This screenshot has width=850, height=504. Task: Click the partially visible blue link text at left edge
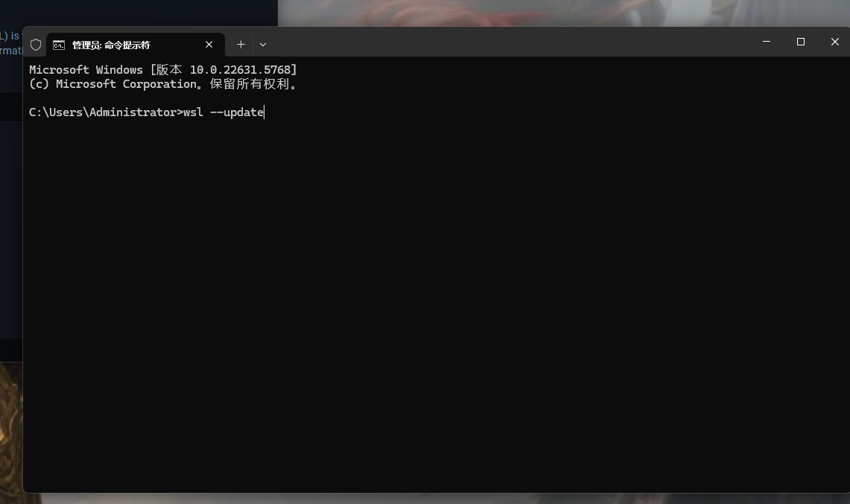[x=9, y=36]
